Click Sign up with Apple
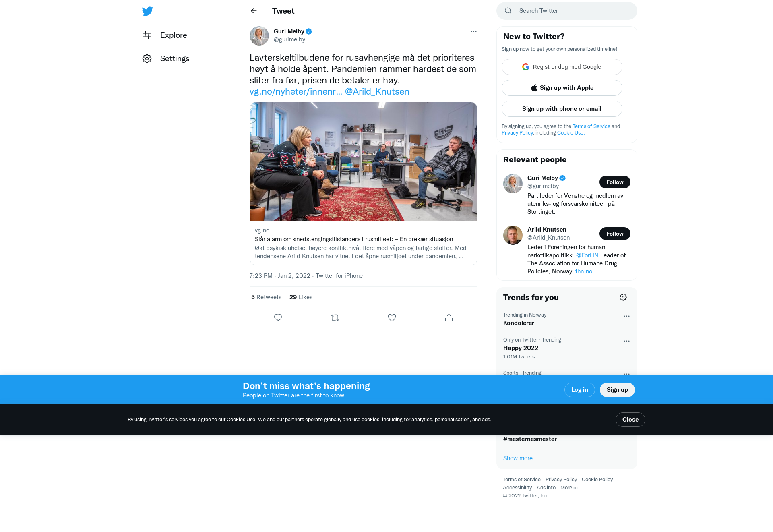Image resolution: width=773 pixels, height=532 pixels. (562, 88)
